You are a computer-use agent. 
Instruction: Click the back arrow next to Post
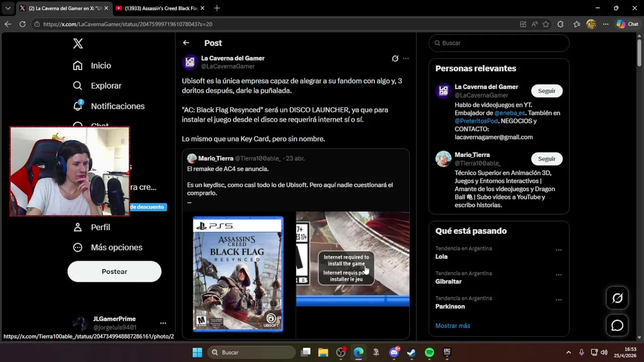(x=186, y=43)
